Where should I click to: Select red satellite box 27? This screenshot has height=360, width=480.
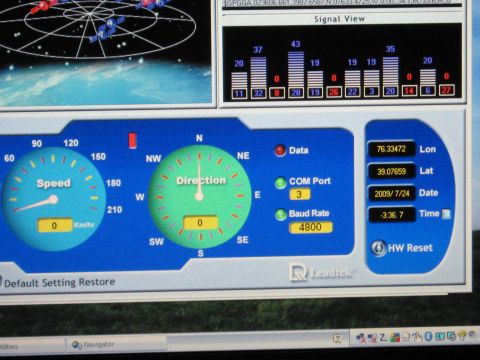[x=447, y=90]
